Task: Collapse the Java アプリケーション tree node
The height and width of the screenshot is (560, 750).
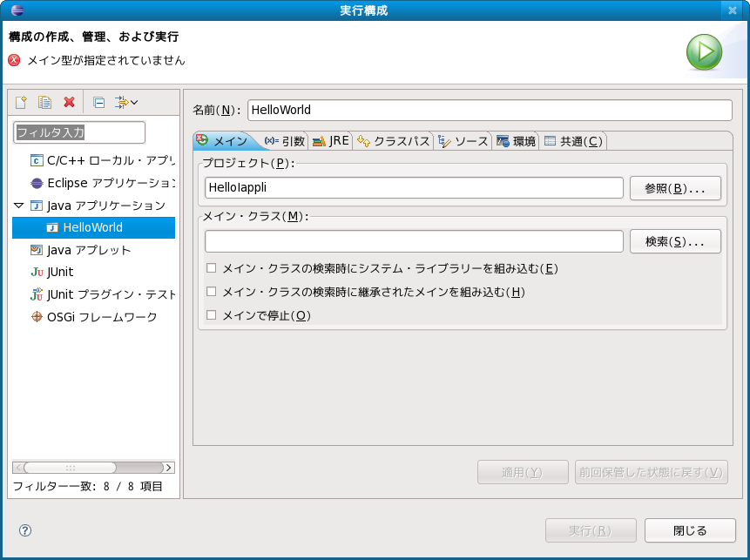Action: [19, 206]
